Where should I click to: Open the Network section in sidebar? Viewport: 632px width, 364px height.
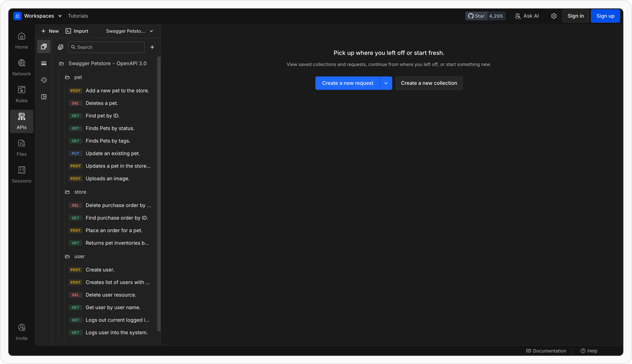[21, 67]
